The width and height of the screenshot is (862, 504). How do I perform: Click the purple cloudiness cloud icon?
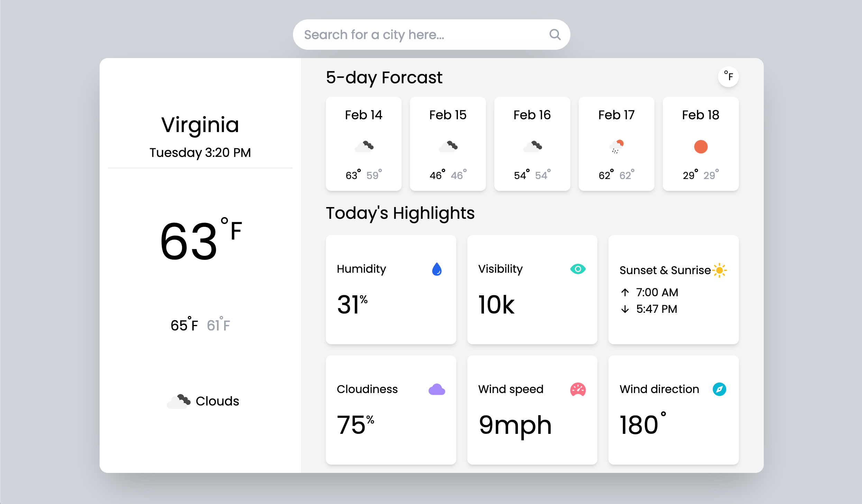click(x=437, y=389)
